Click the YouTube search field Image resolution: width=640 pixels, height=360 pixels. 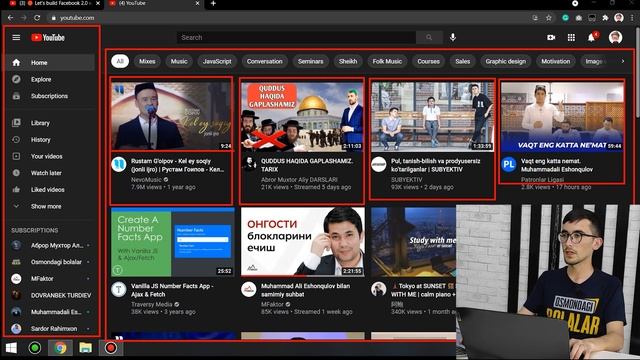(296, 38)
